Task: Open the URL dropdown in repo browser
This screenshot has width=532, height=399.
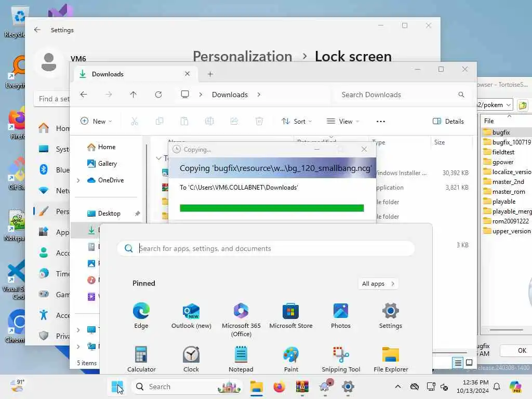Action: tap(508, 105)
